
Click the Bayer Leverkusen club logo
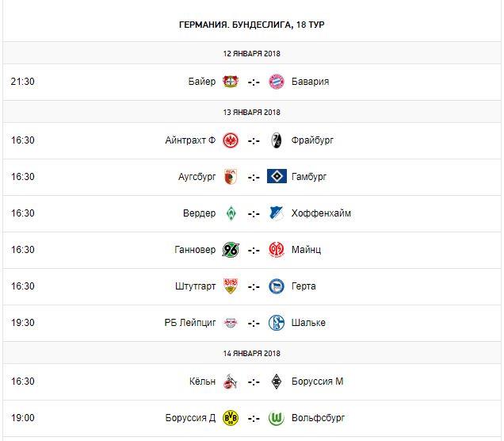point(231,82)
